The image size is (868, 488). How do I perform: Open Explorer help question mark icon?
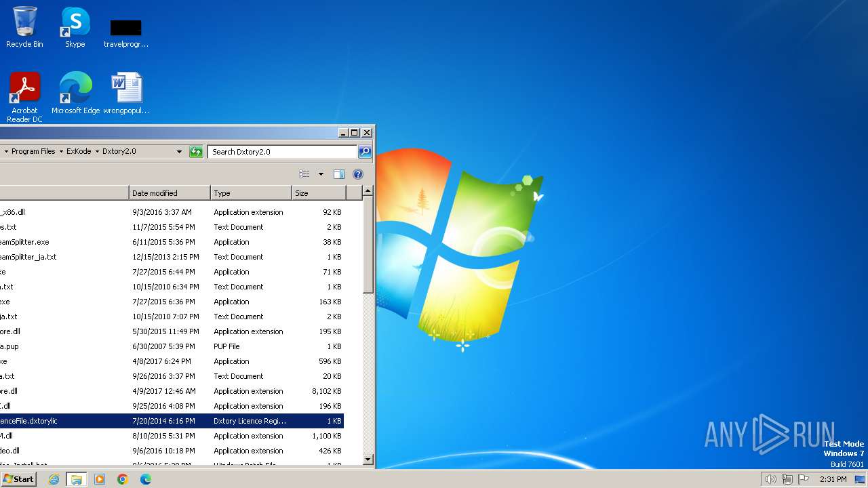coord(358,174)
